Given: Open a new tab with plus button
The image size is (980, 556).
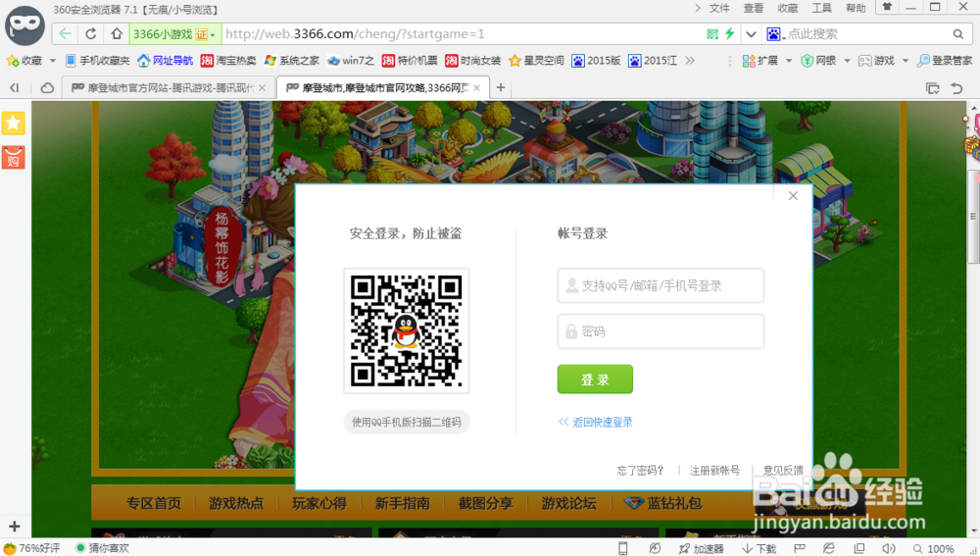Looking at the screenshot, I should tap(500, 87).
